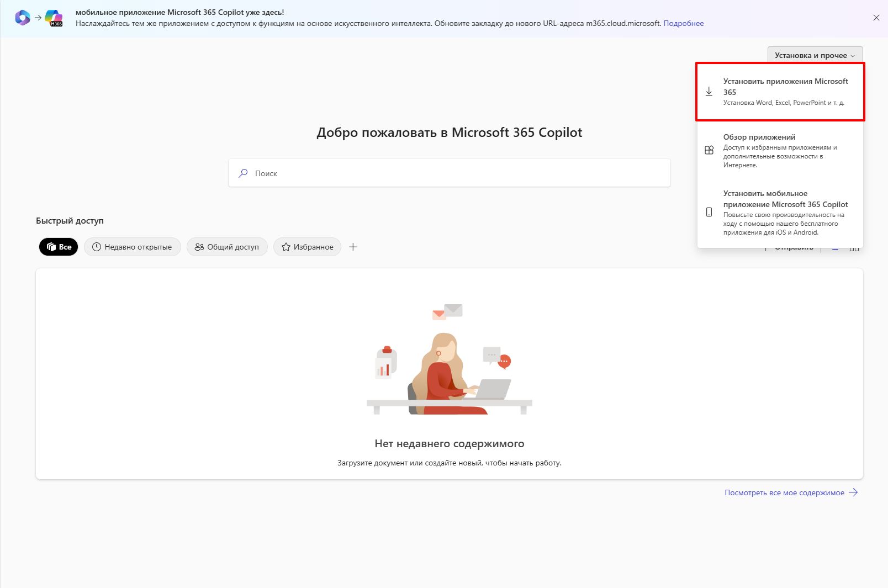Click the Быстрый доступ heading
Image resolution: width=888 pixels, height=588 pixels.
(x=70, y=220)
